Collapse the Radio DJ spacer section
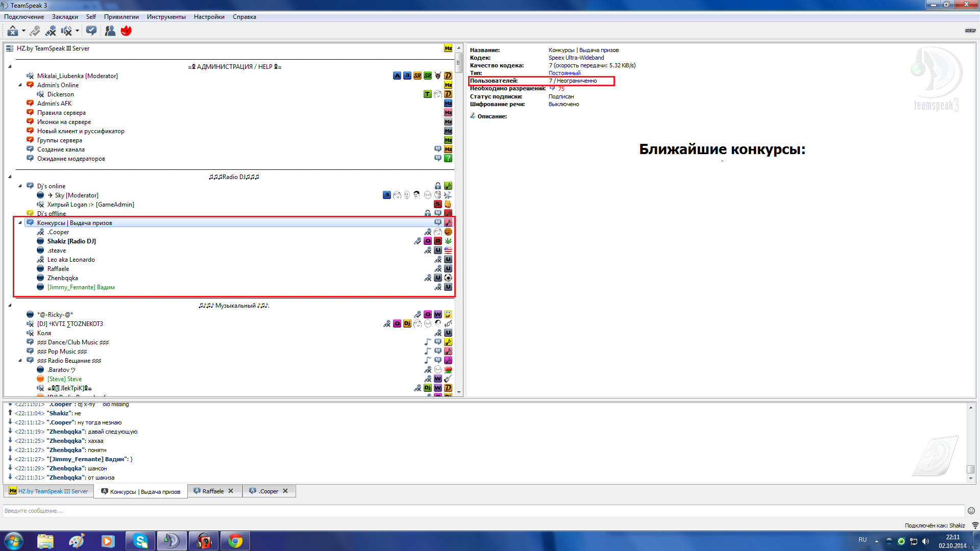Image resolution: width=980 pixels, height=551 pixels. [10, 177]
